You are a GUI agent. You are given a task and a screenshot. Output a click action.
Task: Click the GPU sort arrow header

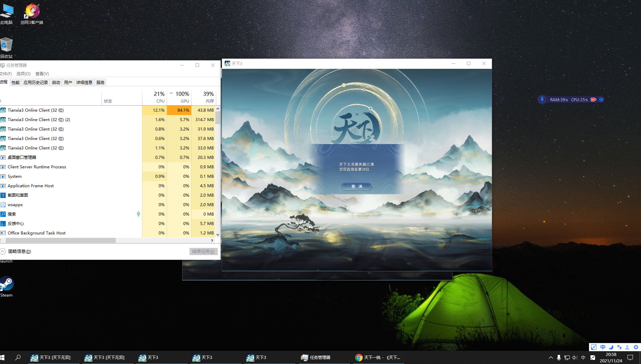coord(171,93)
